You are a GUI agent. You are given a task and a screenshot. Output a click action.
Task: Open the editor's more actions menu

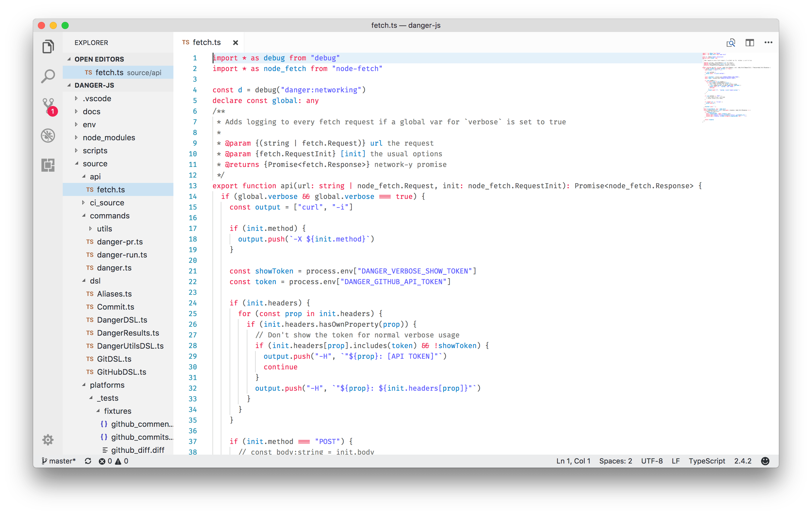(768, 43)
